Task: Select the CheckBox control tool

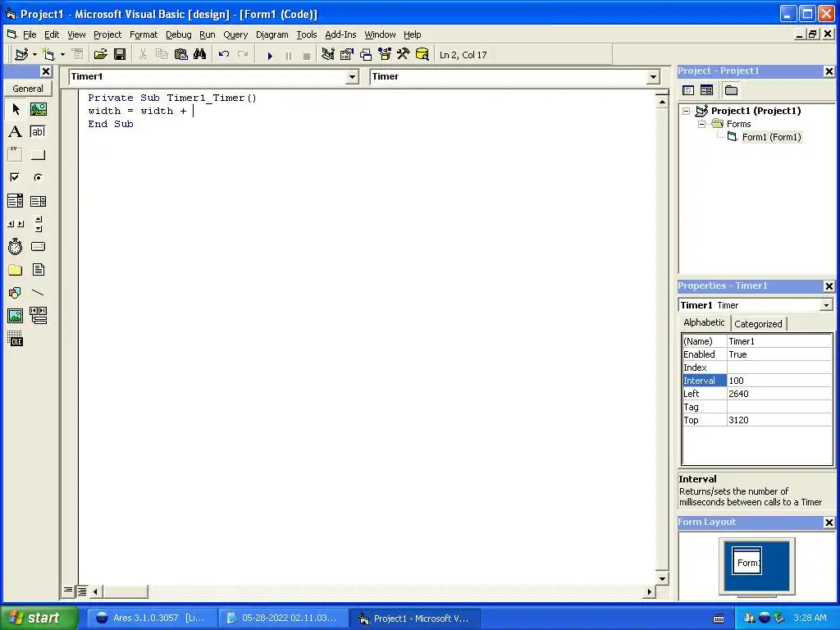Action: tap(16, 177)
